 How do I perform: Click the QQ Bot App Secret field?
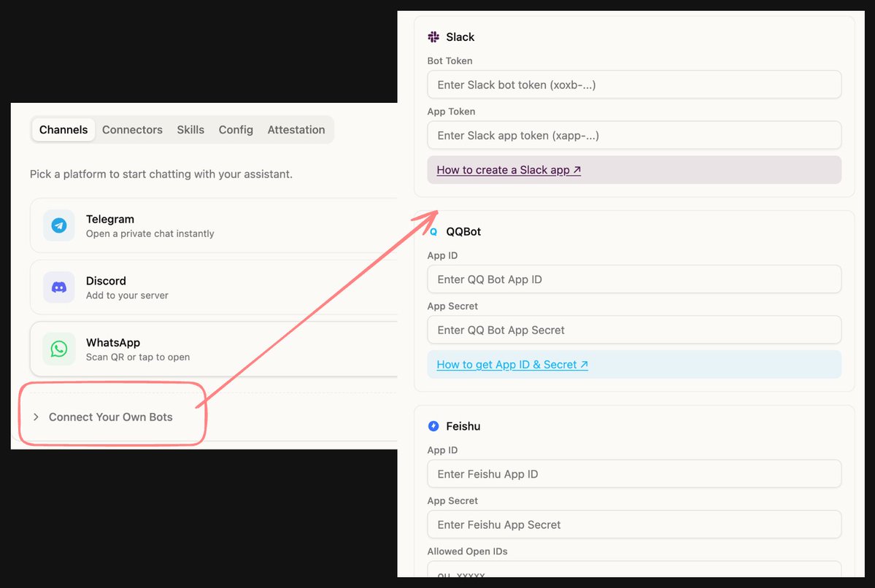click(x=634, y=330)
